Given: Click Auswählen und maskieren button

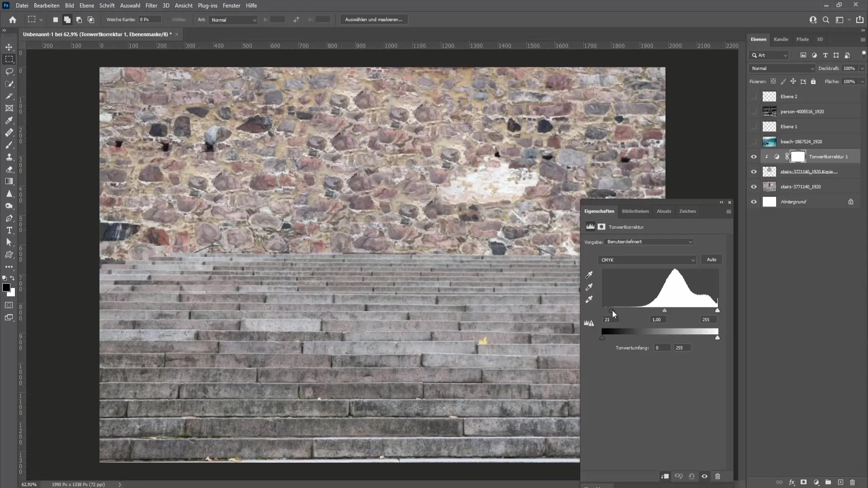Looking at the screenshot, I should [374, 20].
